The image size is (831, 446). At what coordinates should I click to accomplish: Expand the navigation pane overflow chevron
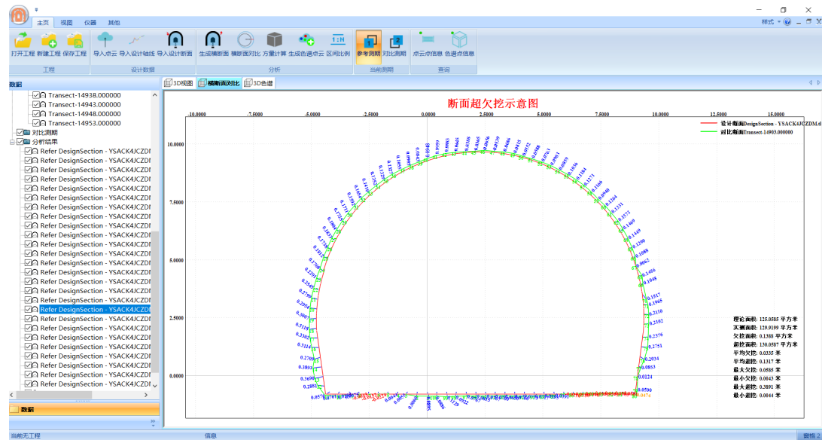152,423
